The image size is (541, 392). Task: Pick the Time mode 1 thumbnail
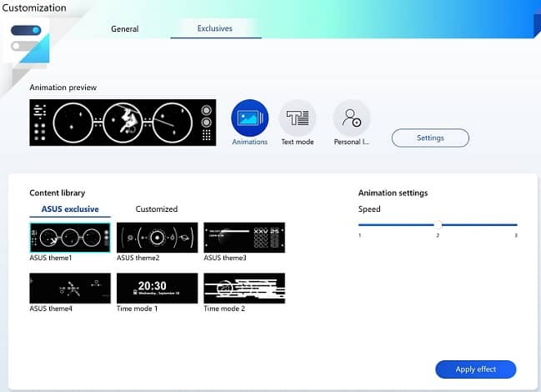158,289
